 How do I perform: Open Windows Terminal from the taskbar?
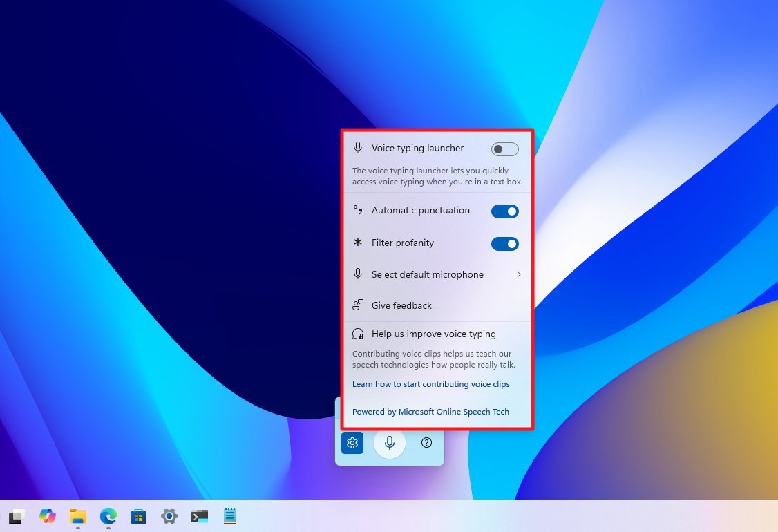click(200, 516)
